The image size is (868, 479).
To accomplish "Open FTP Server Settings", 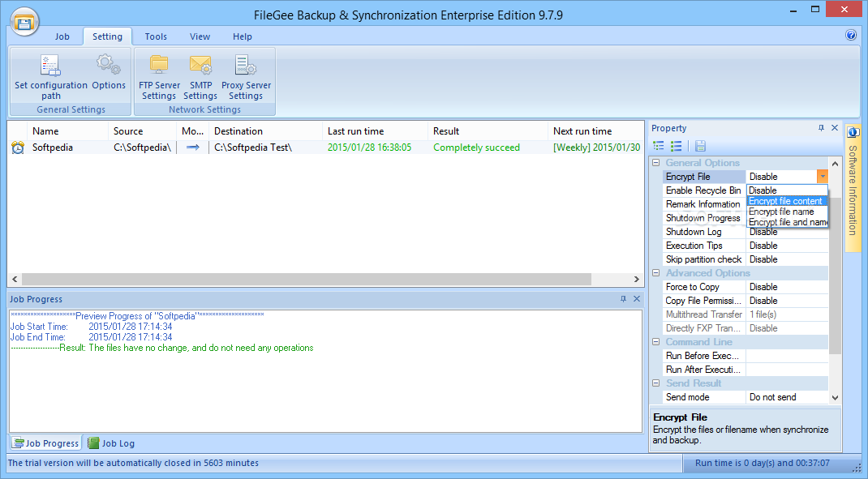I will [160, 77].
